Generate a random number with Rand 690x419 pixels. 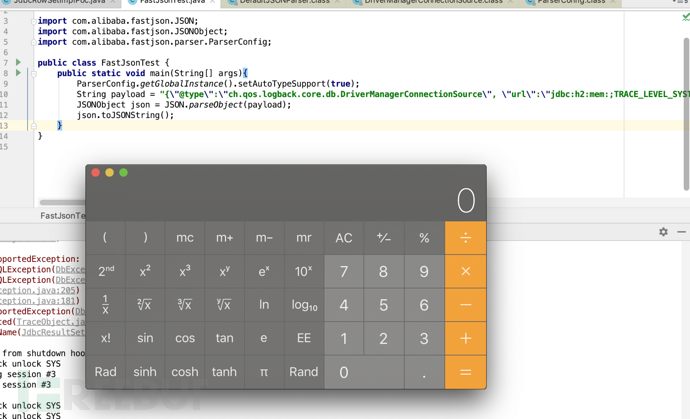[304, 372]
